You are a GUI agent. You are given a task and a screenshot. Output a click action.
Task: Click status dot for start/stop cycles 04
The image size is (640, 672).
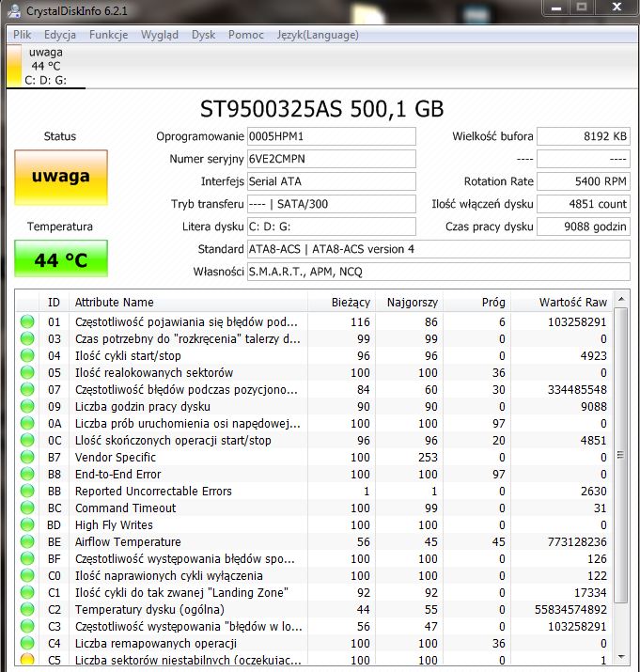coord(27,355)
